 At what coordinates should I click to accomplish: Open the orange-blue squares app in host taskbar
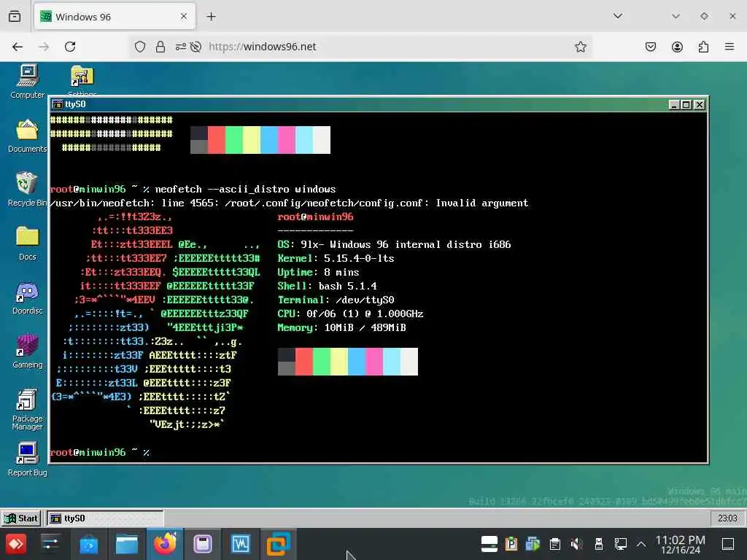point(278,544)
